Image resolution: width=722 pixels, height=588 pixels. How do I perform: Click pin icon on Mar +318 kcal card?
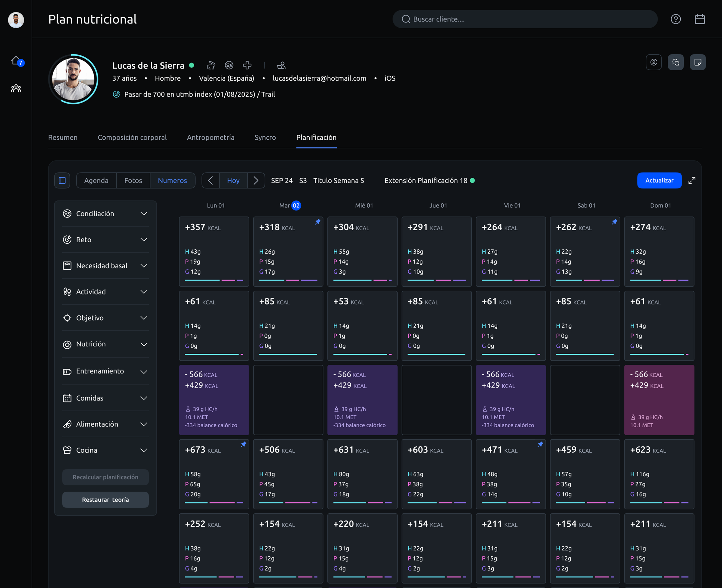[x=317, y=222]
